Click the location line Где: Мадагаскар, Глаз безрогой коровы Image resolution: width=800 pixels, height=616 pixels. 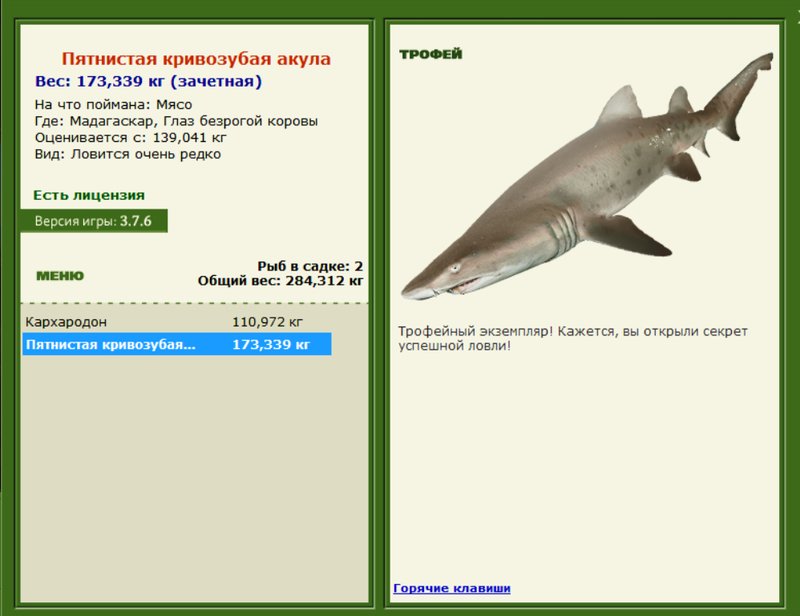coord(176,121)
